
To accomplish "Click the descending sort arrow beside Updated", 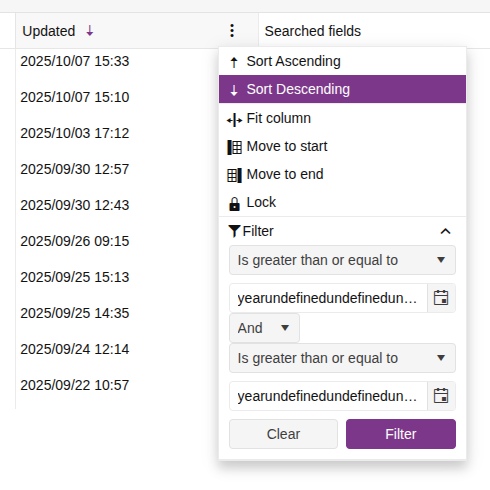I will pyautogui.click(x=90, y=31).
